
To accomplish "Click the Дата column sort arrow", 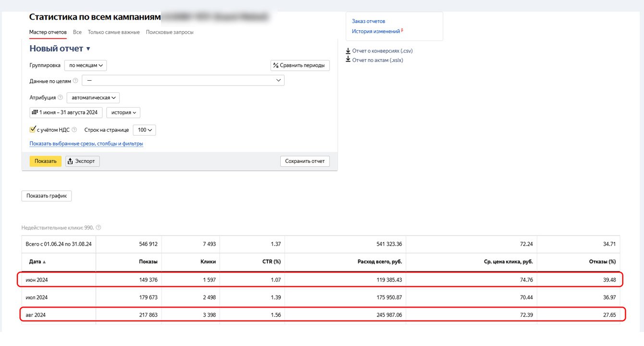I will click(45, 262).
